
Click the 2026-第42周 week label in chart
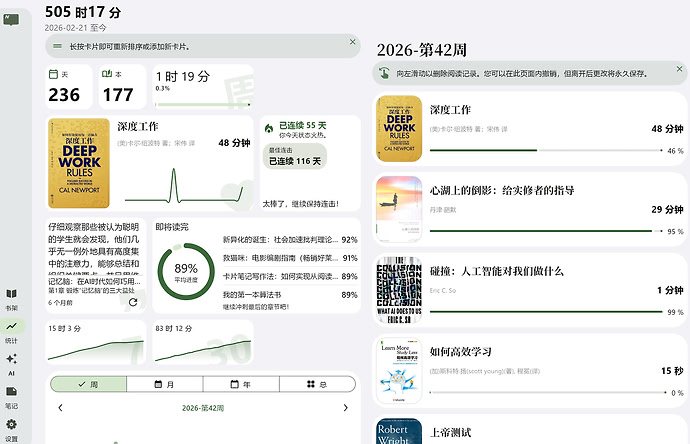[203, 408]
